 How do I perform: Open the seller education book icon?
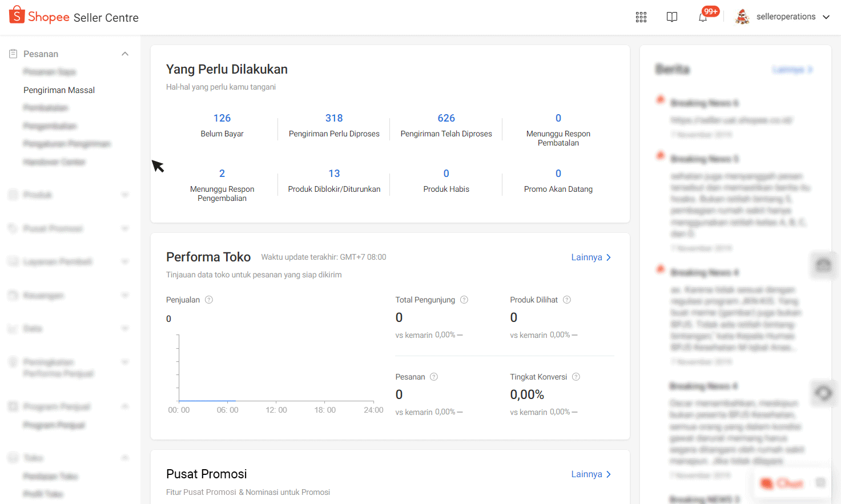click(672, 17)
